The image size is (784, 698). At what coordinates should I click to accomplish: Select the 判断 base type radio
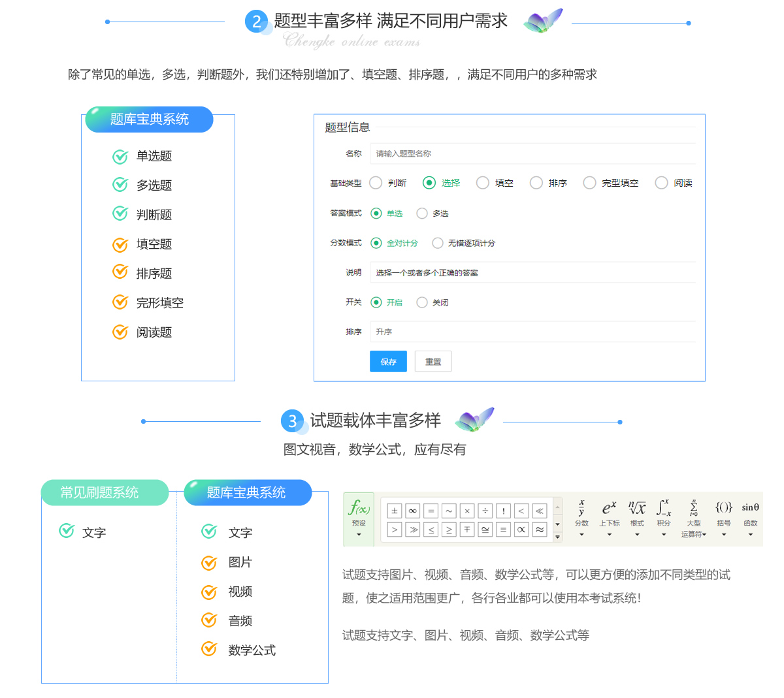(376, 183)
